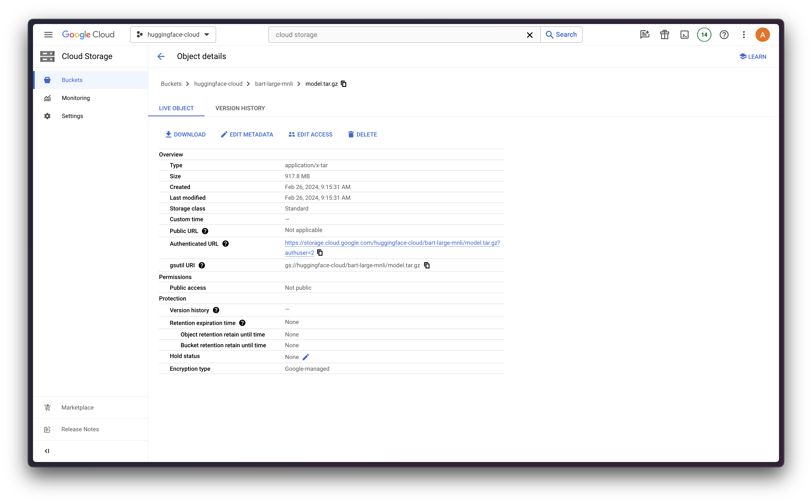
Task: Click the Edit Access button
Action: click(310, 134)
